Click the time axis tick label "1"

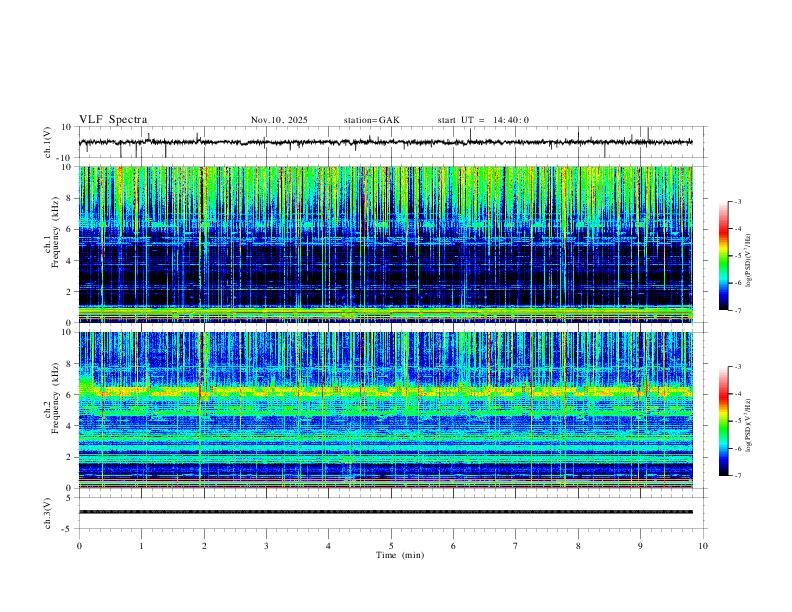click(141, 546)
